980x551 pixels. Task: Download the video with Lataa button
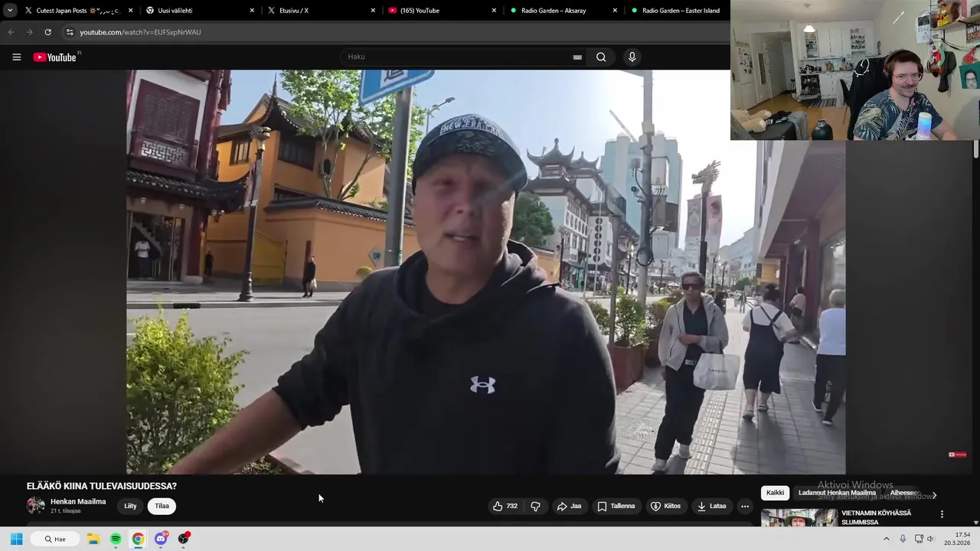click(711, 506)
